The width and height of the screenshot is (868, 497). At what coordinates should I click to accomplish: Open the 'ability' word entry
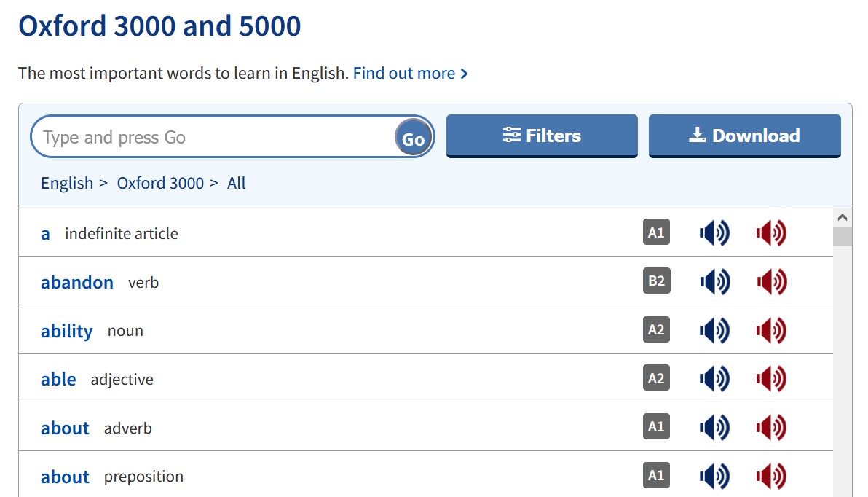point(67,331)
